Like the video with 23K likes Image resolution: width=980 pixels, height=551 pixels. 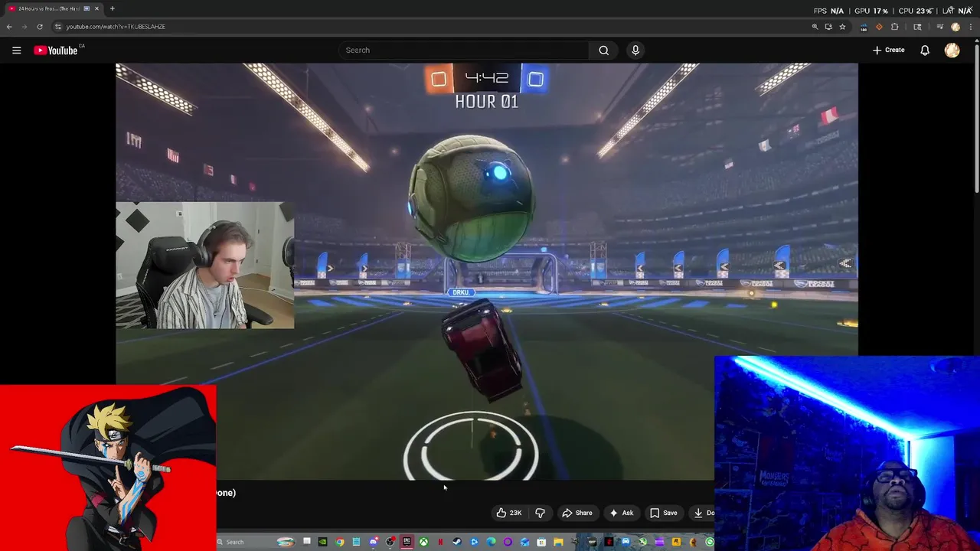click(508, 513)
